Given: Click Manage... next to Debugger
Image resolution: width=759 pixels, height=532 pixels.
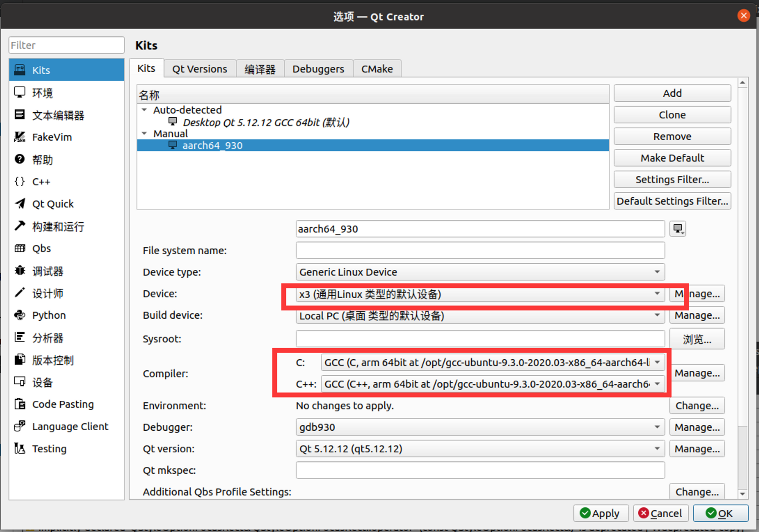Looking at the screenshot, I should click(697, 427).
